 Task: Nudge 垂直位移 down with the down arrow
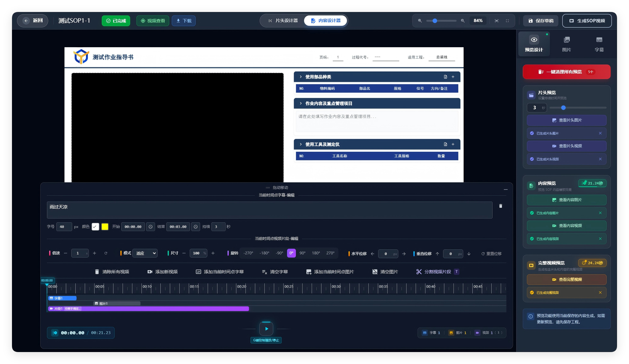469,254
